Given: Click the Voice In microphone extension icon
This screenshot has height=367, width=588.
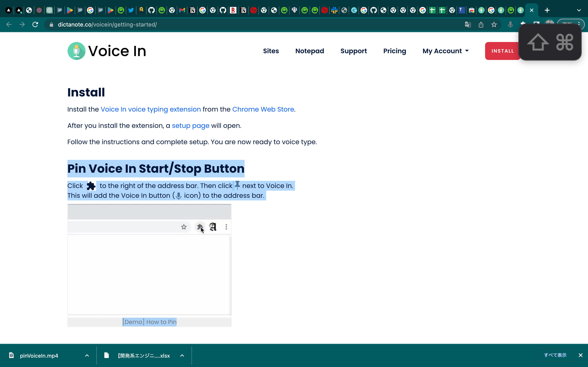Looking at the screenshot, I should [x=510, y=24].
